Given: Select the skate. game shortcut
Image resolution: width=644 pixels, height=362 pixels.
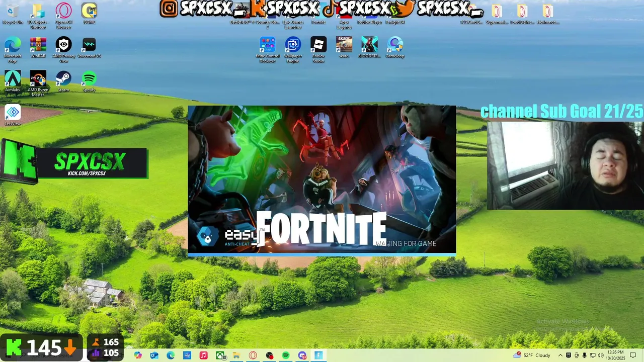Looking at the screenshot, I should click(x=344, y=48).
